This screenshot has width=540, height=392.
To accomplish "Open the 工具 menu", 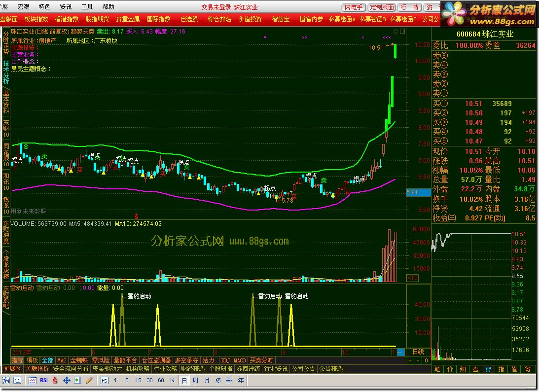I will click(x=87, y=7).
